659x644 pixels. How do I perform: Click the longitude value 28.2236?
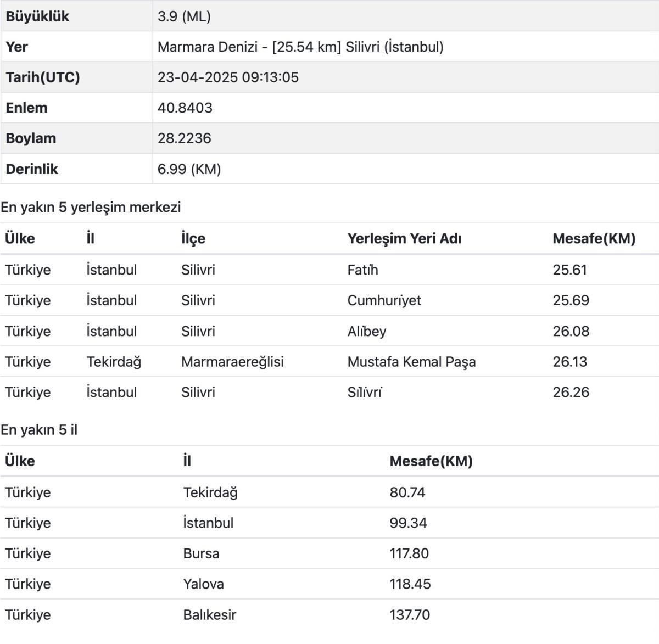pos(184,138)
